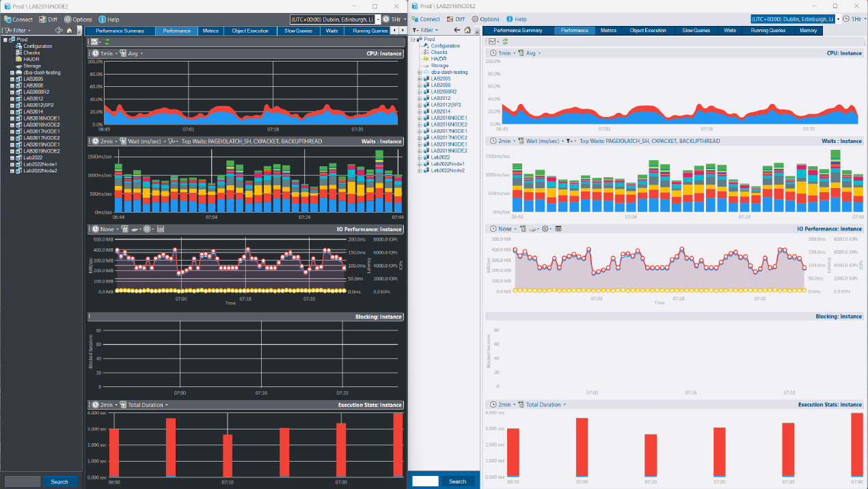
Task: Click the green refresh icon in dark window
Action: (x=107, y=42)
